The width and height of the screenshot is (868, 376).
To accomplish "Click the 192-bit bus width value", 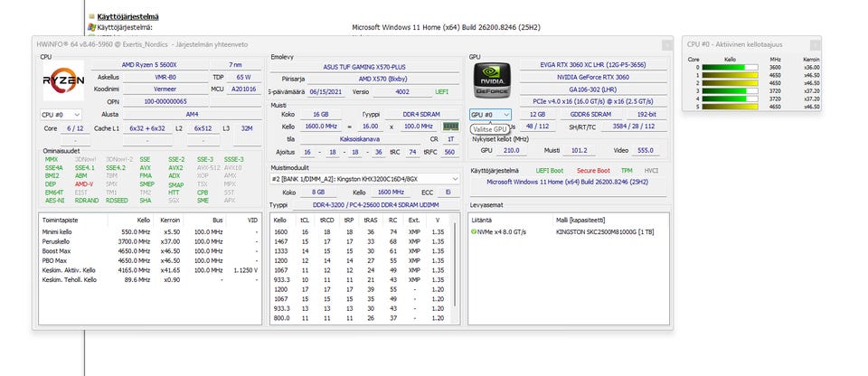I will click(x=646, y=115).
